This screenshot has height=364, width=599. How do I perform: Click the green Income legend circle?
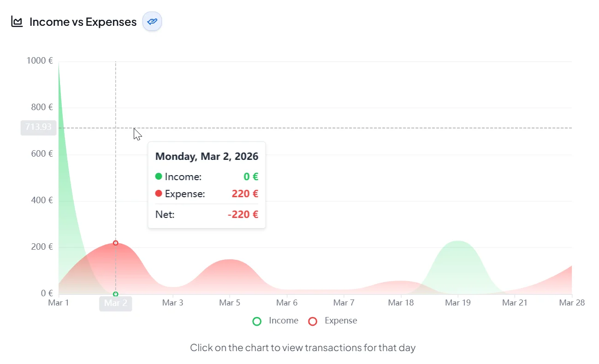[257, 321]
